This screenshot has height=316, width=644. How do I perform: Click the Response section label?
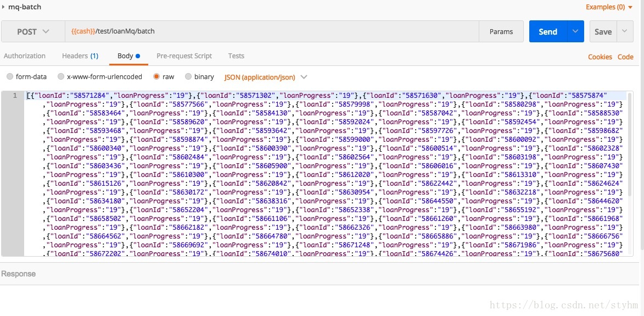tap(18, 274)
